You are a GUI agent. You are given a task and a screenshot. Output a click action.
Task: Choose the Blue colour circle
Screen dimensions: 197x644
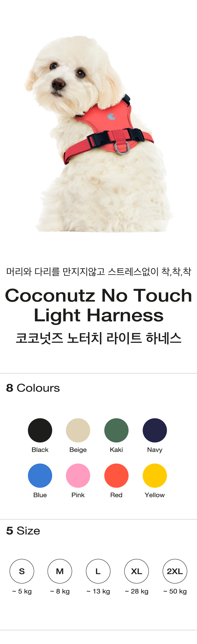tap(40, 475)
